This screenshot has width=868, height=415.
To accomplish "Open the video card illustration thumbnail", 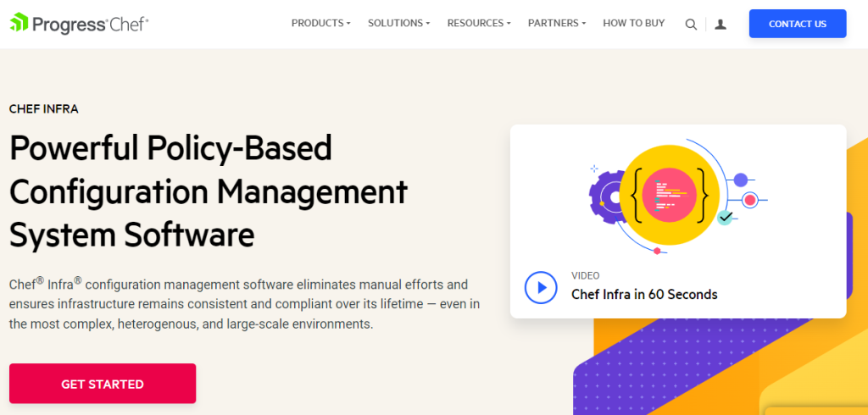I will click(678, 196).
